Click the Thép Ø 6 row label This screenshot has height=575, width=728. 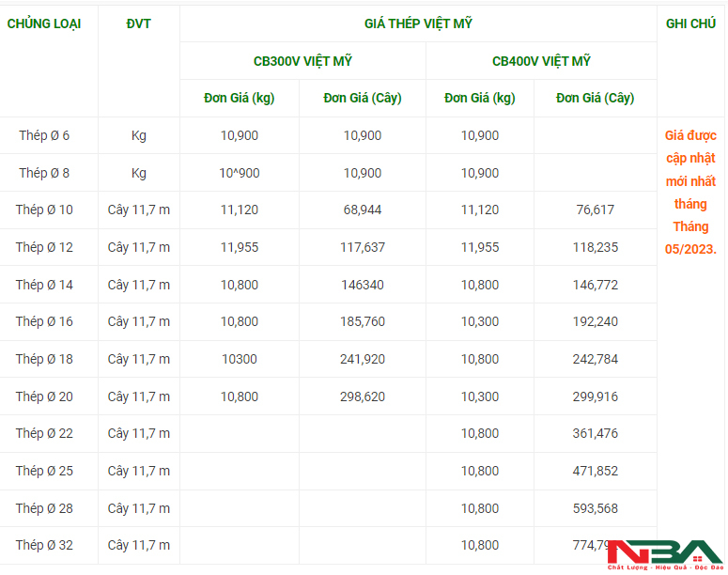(x=44, y=135)
